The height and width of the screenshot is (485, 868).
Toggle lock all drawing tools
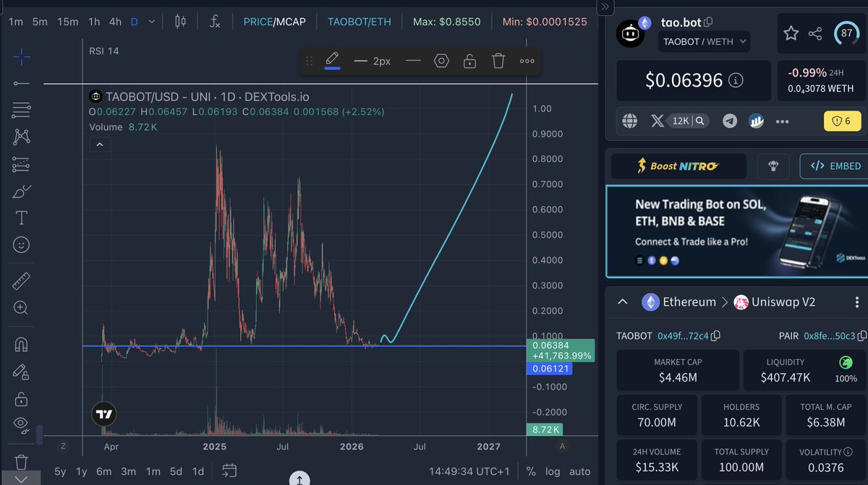point(21,398)
